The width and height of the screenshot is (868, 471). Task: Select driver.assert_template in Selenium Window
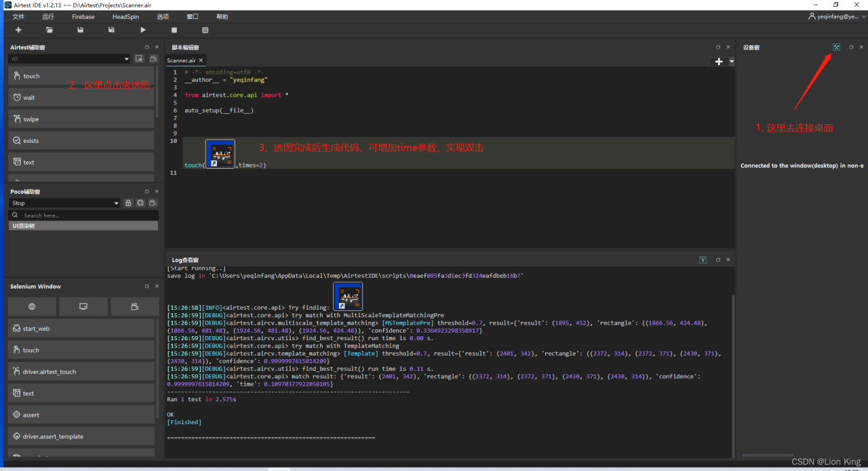(81, 436)
